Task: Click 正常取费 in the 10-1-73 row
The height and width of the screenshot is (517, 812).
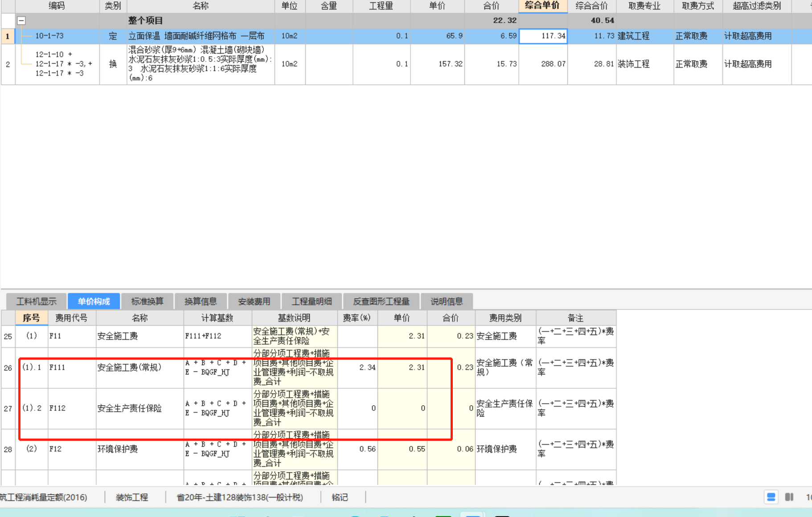Action: (x=698, y=36)
